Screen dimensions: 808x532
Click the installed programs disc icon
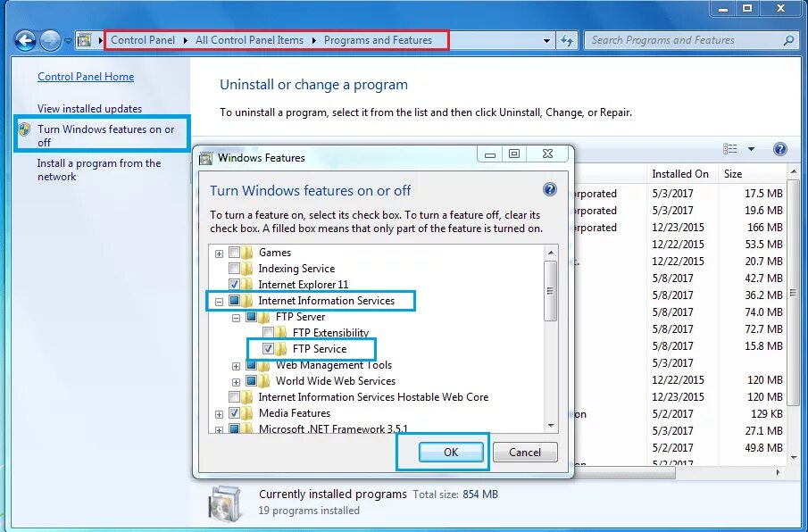point(225,503)
